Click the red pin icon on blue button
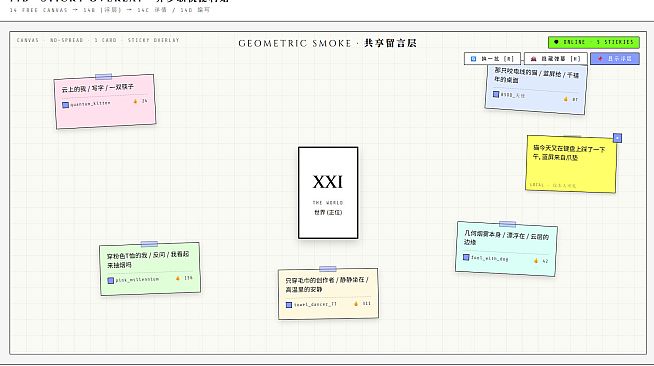The image size is (654, 366). [x=600, y=59]
